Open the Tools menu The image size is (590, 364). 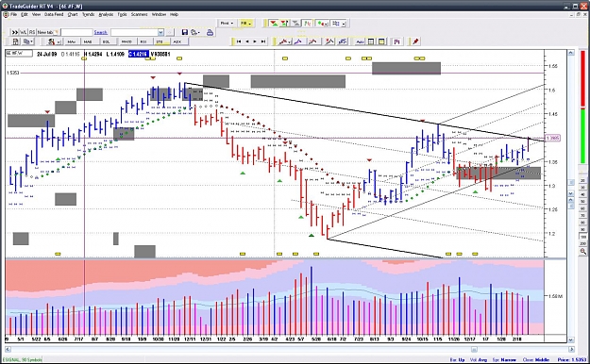(x=122, y=14)
